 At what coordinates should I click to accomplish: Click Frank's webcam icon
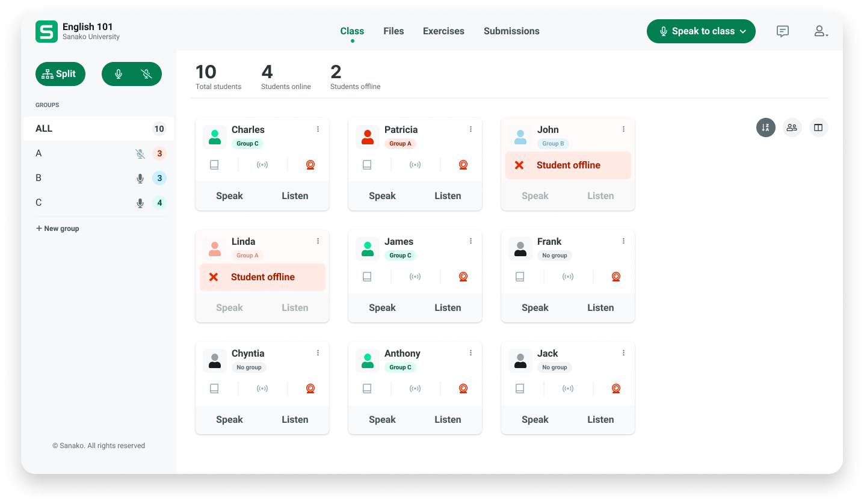click(616, 277)
